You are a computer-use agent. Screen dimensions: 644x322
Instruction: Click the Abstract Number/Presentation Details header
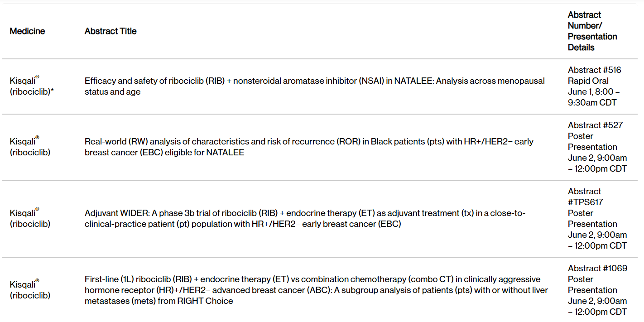[x=592, y=31]
